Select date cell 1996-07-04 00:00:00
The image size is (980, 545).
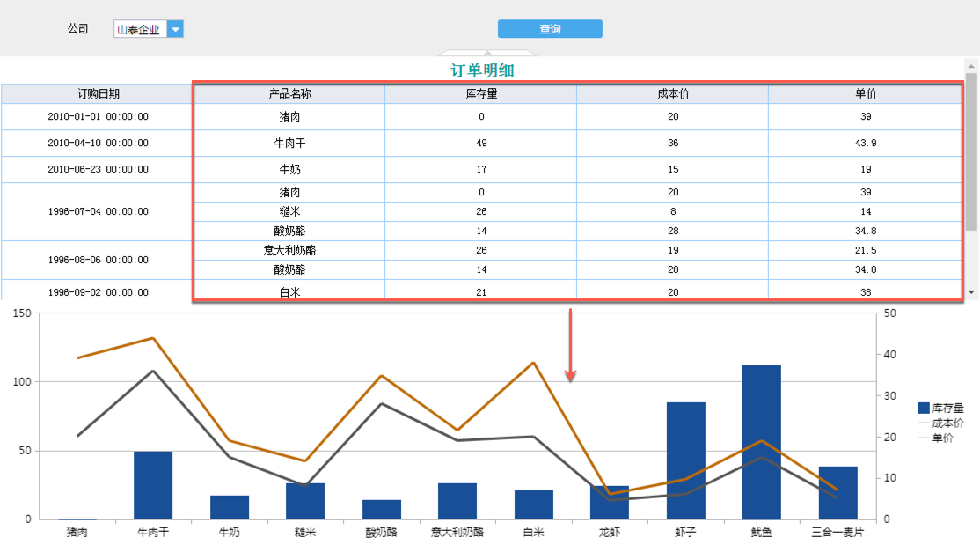pos(98,211)
